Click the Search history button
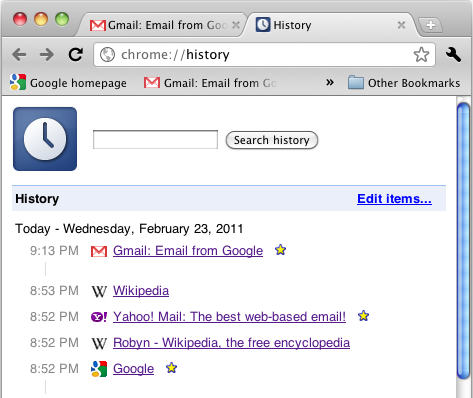This screenshot has width=473, height=398. [272, 140]
